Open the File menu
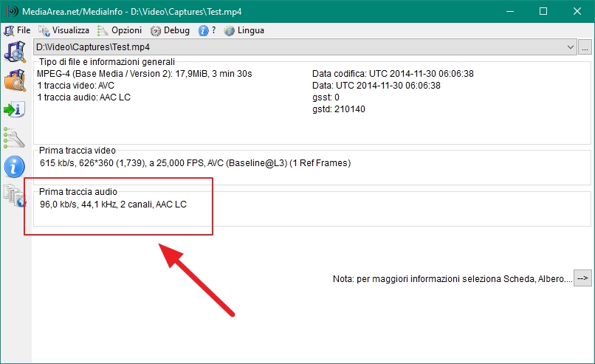This screenshot has height=364, width=595. (17, 30)
